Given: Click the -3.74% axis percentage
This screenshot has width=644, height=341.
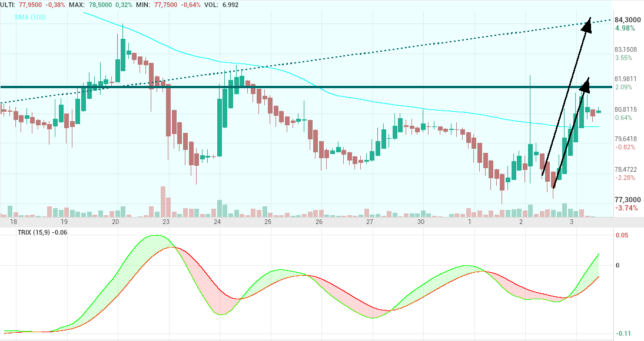Looking at the screenshot, I should (626, 208).
